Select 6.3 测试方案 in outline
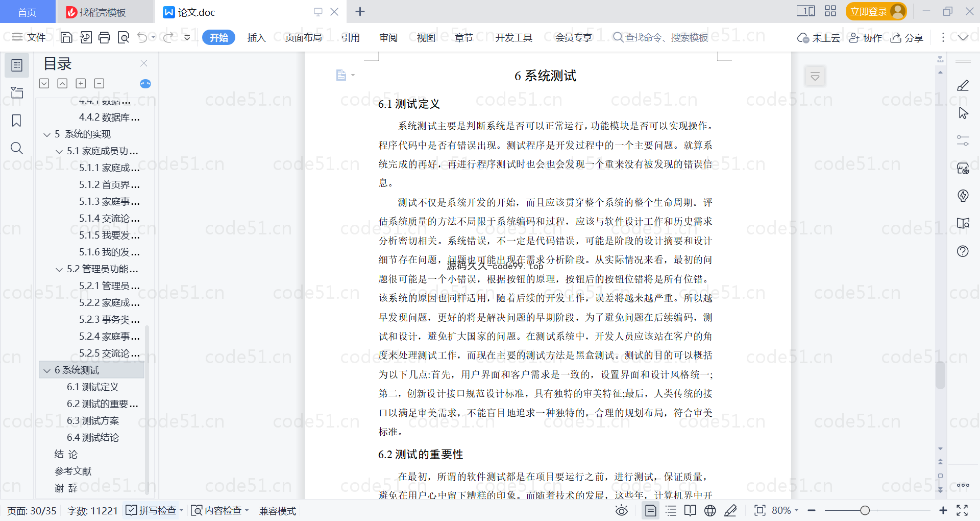Viewport: 980px width, 521px height. tap(93, 421)
